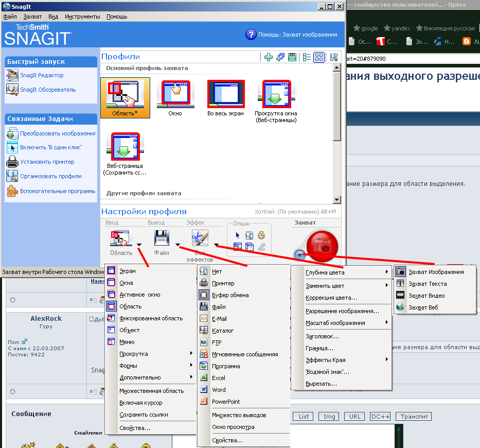Select the Область capture profile thumbnail
This screenshot has height=448, width=480.
click(x=125, y=98)
